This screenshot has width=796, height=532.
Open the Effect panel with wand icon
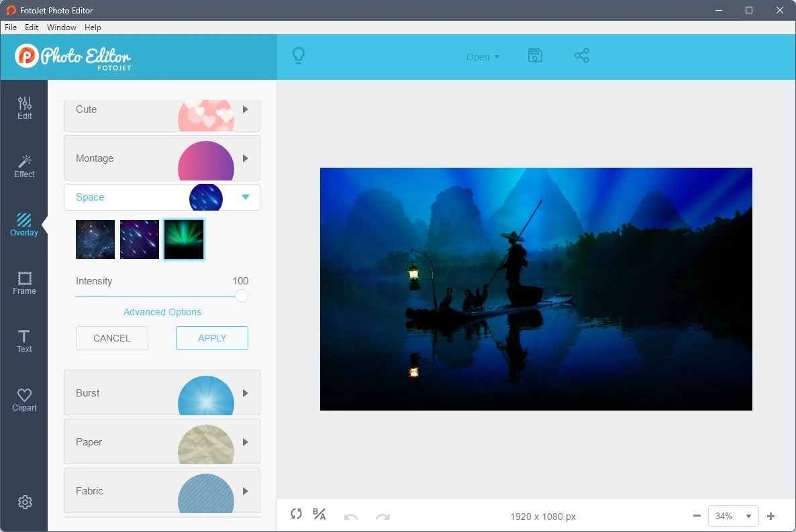(x=24, y=166)
